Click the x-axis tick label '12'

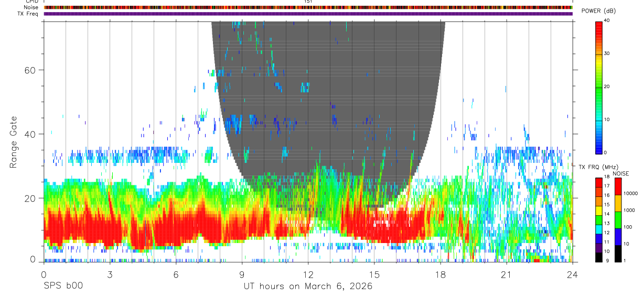pos(308,274)
